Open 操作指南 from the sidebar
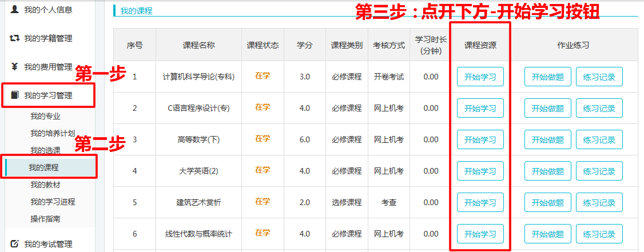 pos(45,218)
